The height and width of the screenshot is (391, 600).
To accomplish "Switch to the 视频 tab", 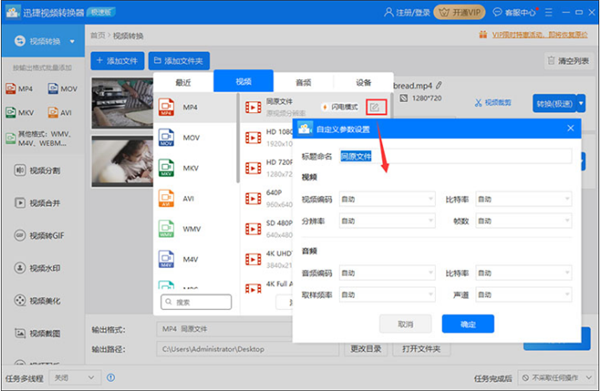I will click(243, 81).
